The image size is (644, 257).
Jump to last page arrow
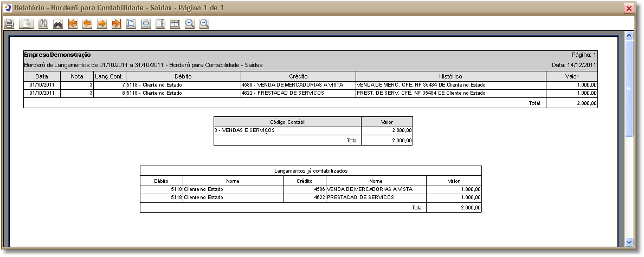[x=116, y=24]
